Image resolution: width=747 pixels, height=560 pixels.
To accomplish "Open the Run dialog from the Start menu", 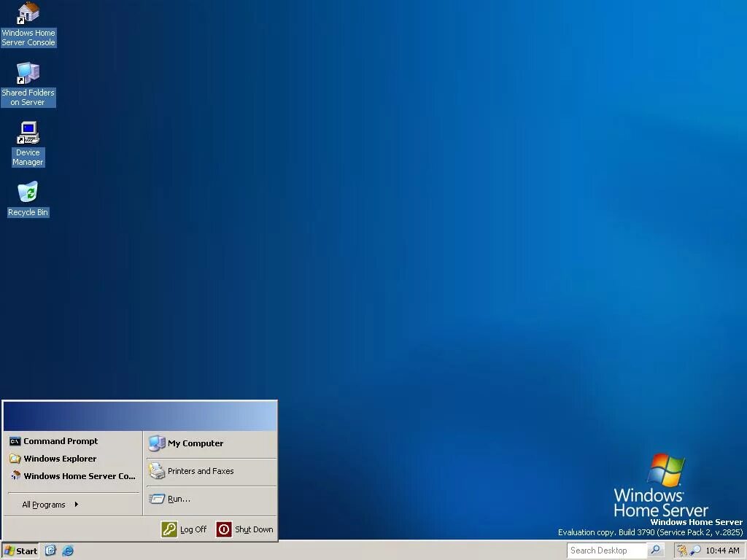I will (179, 499).
